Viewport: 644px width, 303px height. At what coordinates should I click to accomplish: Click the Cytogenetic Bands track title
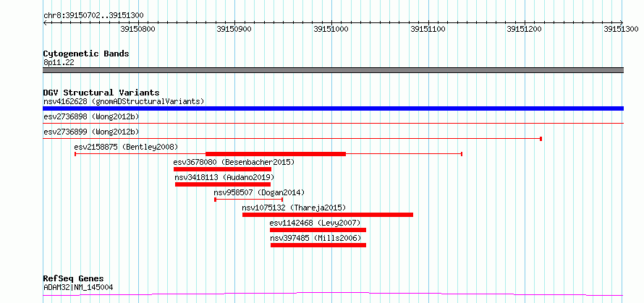click(86, 54)
